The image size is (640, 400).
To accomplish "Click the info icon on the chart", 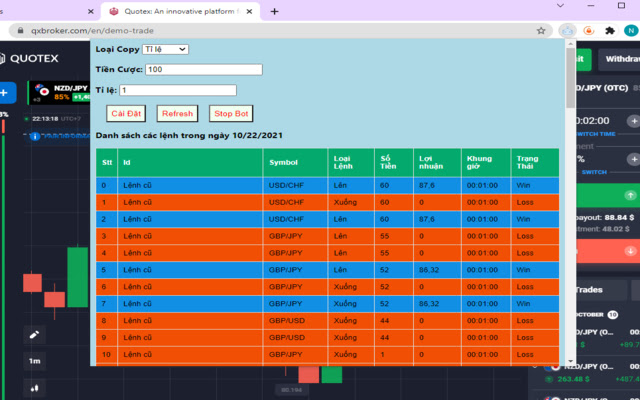I will pyautogui.click(x=35, y=136).
